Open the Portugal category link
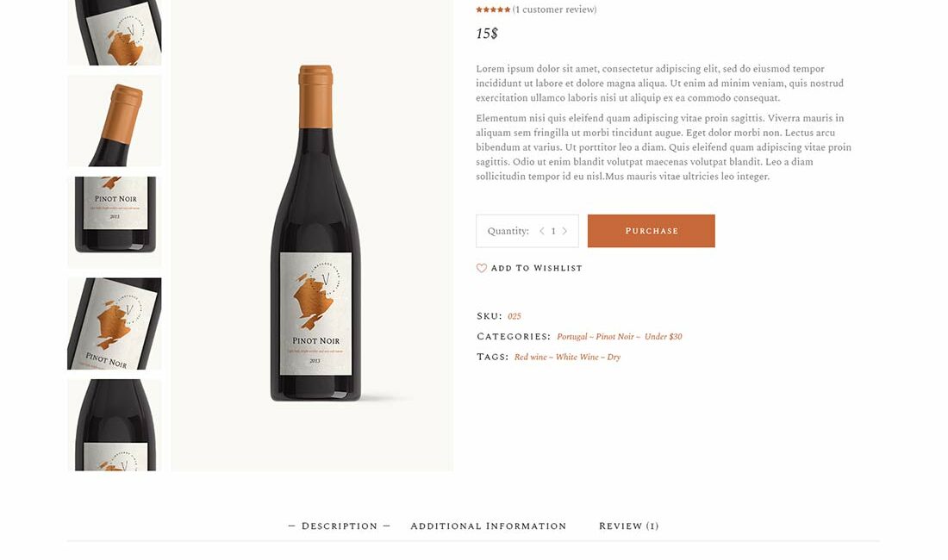 click(x=572, y=337)
